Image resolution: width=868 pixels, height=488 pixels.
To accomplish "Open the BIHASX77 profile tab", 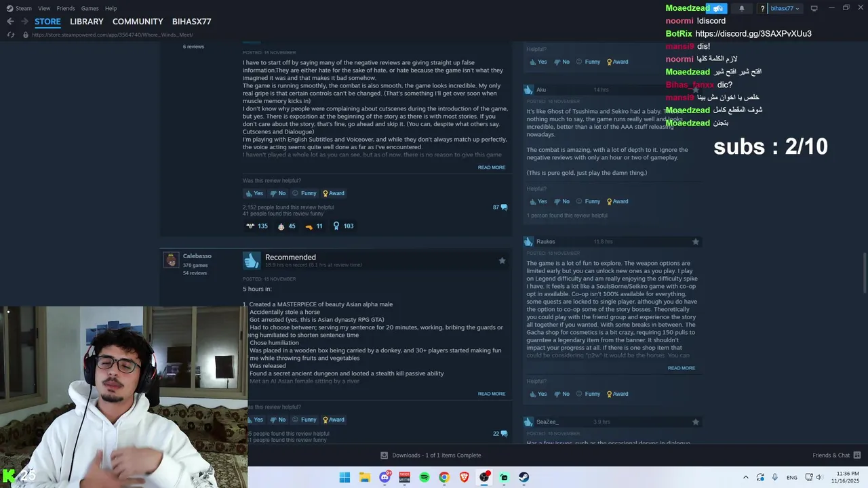I will [x=192, y=22].
